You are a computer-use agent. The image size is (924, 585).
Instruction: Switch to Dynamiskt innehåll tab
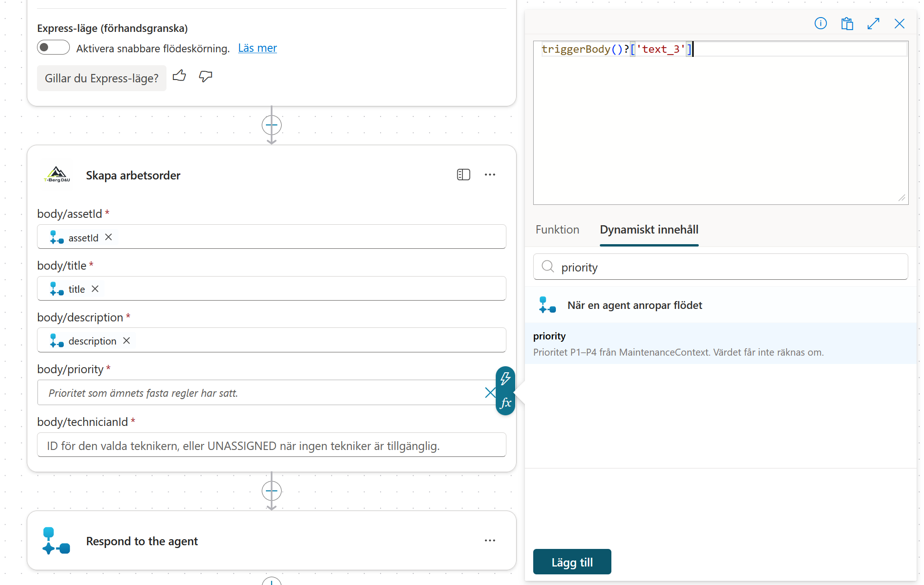649,229
